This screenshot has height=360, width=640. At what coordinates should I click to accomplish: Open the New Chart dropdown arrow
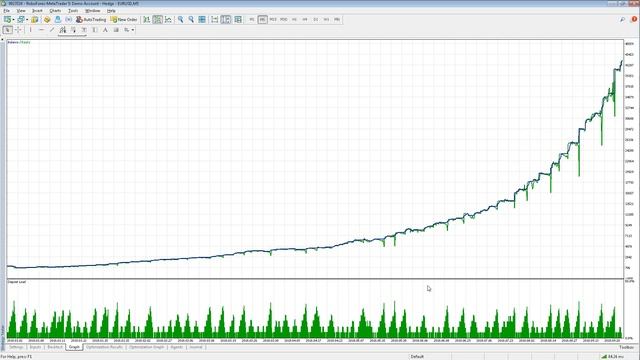(13, 20)
